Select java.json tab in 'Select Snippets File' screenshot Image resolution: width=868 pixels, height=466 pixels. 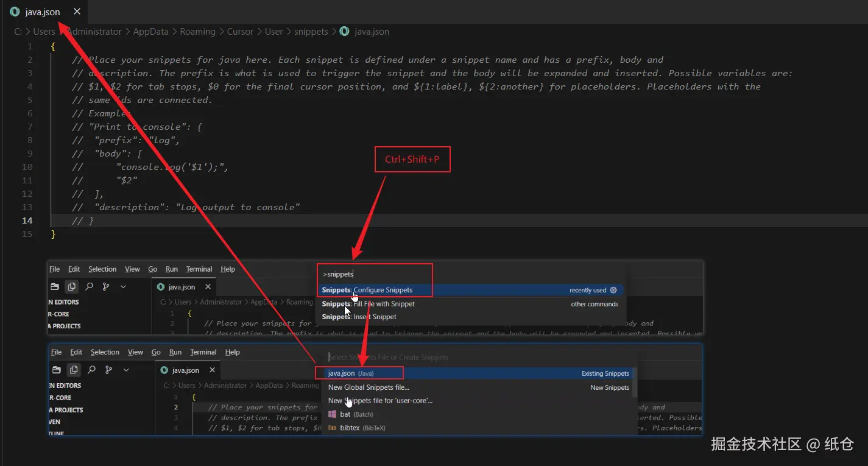(187, 370)
